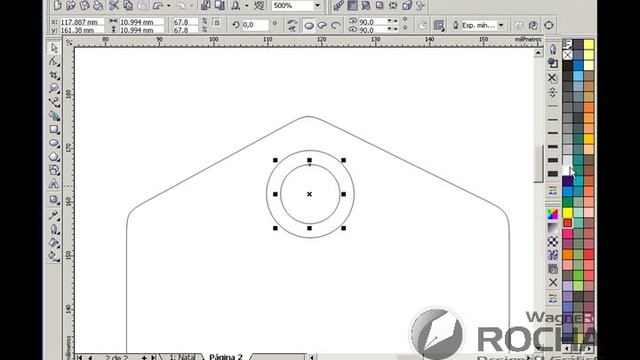The image size is (640, 360).
Task: Click the add page plus button
Action: tap(144, 357)
